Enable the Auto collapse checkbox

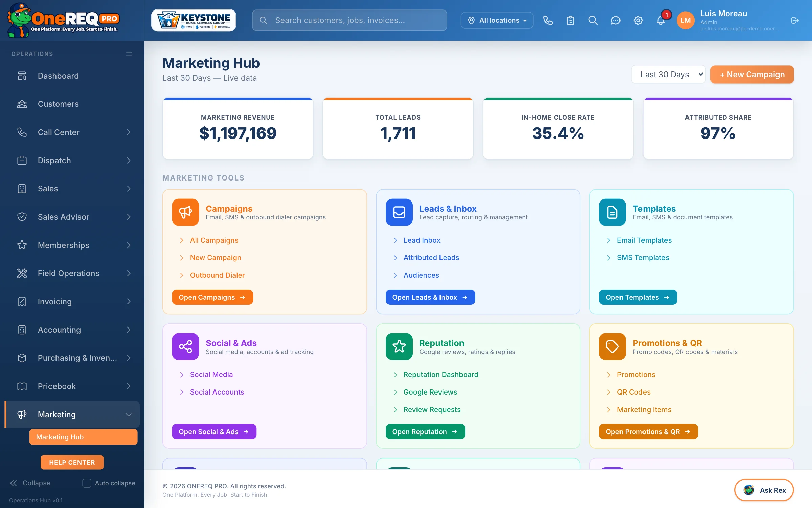coord(87,483)
